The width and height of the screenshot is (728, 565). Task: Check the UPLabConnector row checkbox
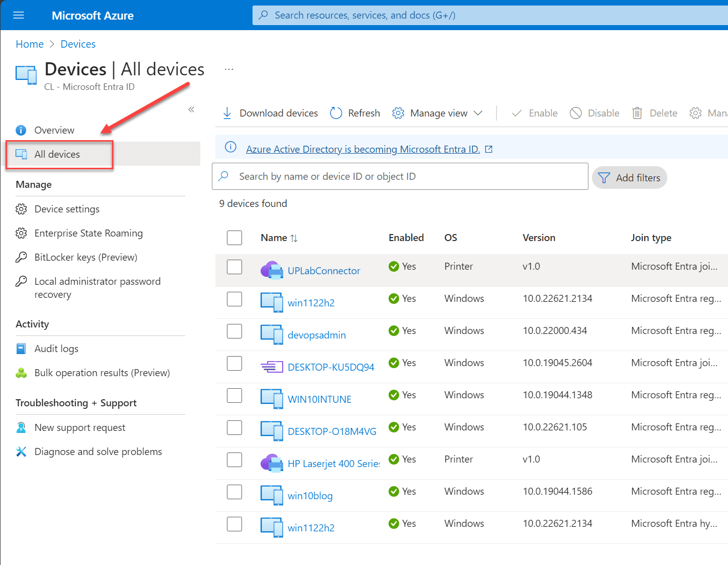234,267
